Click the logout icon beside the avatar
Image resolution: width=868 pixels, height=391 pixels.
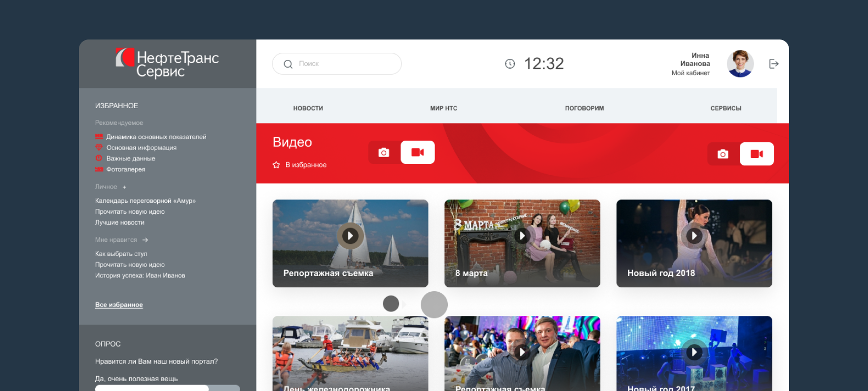773,64
